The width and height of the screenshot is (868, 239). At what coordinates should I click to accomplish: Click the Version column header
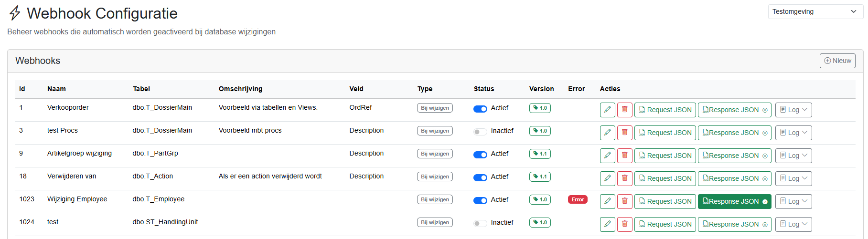[x=541, y=89]
